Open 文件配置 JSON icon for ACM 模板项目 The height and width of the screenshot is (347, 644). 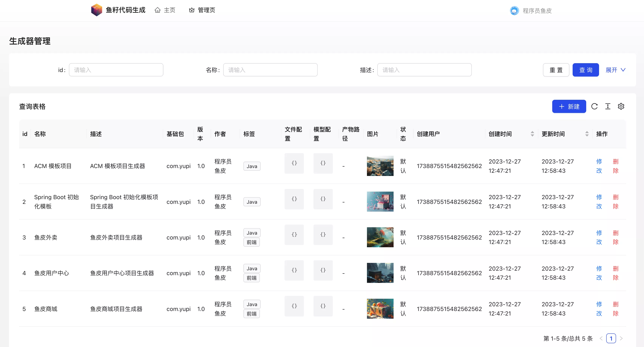(294, 163)
